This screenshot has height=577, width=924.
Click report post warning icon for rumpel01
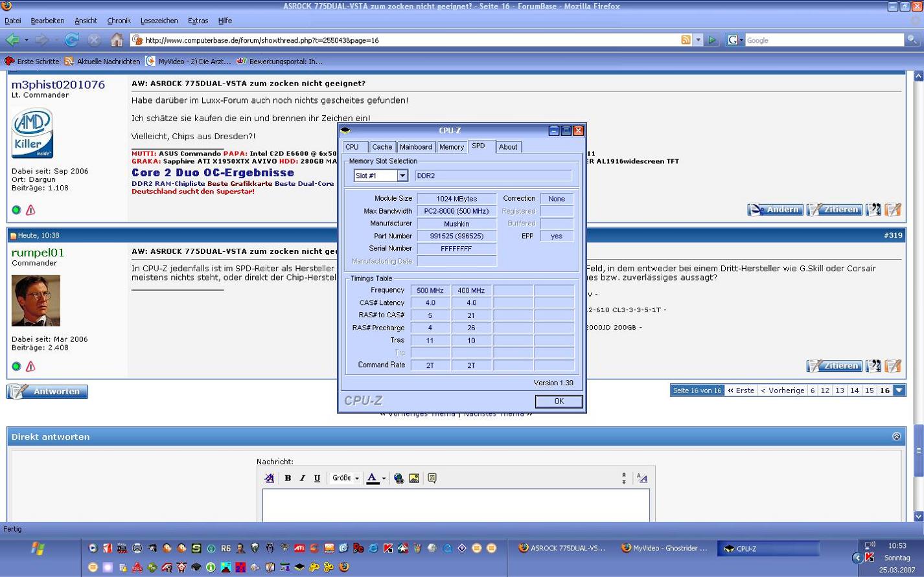coord(30,367)
